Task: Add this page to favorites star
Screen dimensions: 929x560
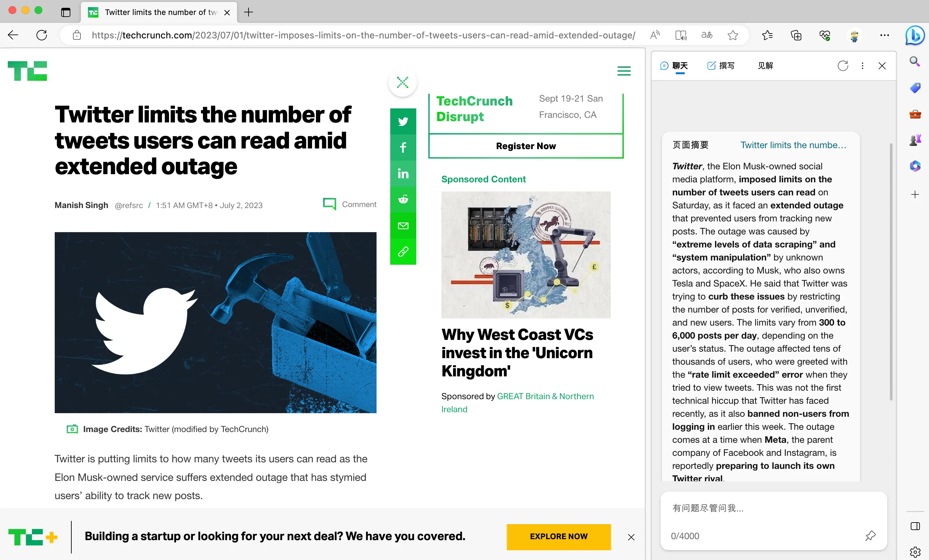Action: tap(733, 35)
